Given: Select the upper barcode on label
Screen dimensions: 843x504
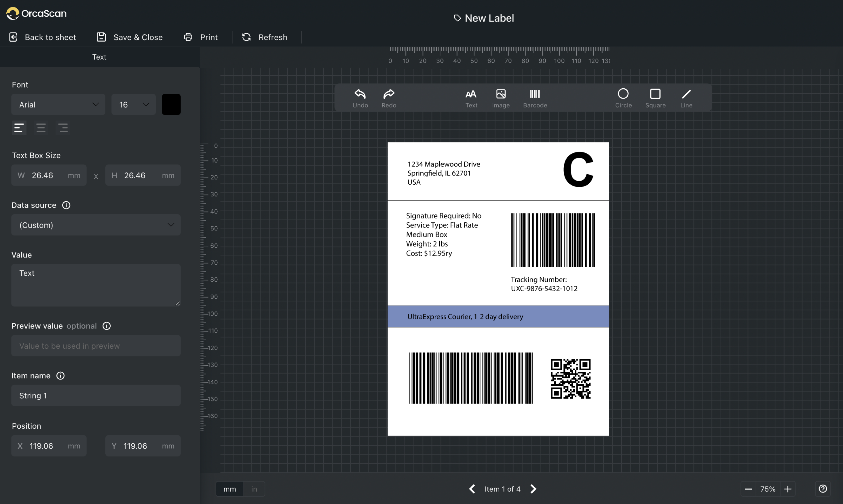Looking at the screenshot, I should coord(553,240).
